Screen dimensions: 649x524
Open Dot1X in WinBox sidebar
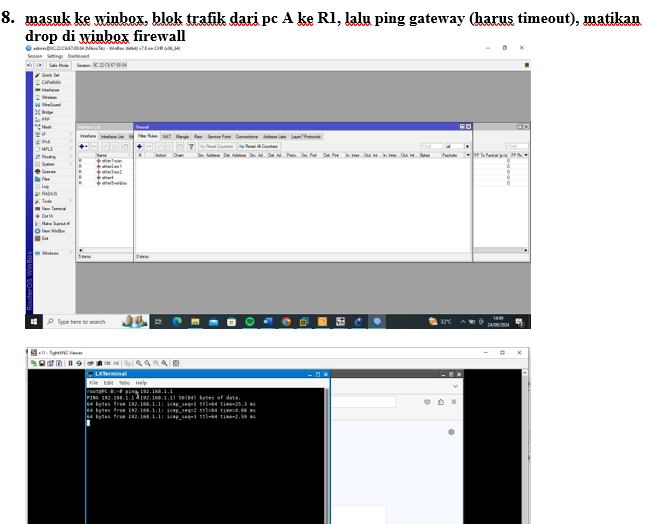(x=44, y=216)
